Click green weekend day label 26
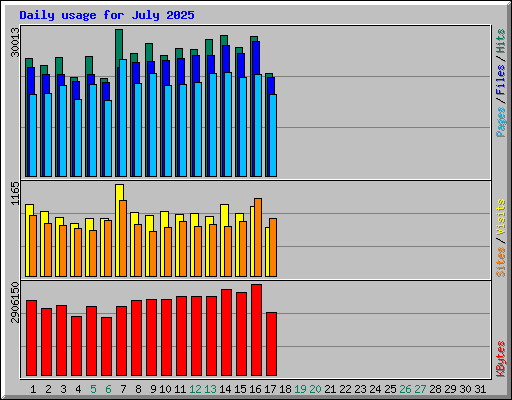 point(405,389)
